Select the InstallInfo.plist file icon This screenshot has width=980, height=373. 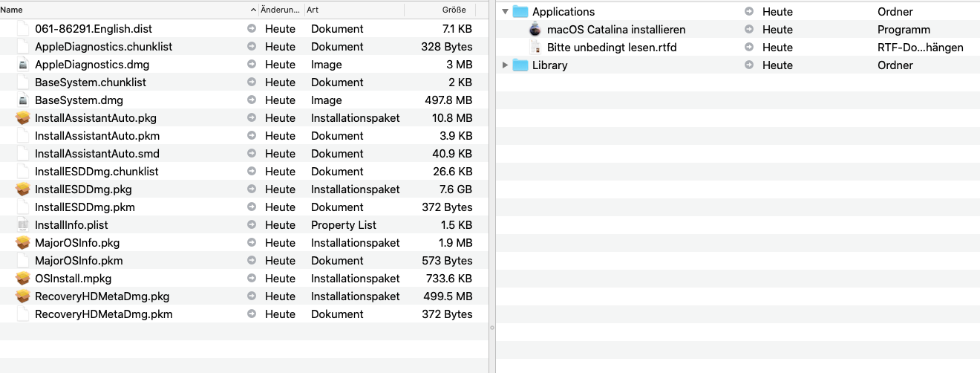tap(23, 225)
